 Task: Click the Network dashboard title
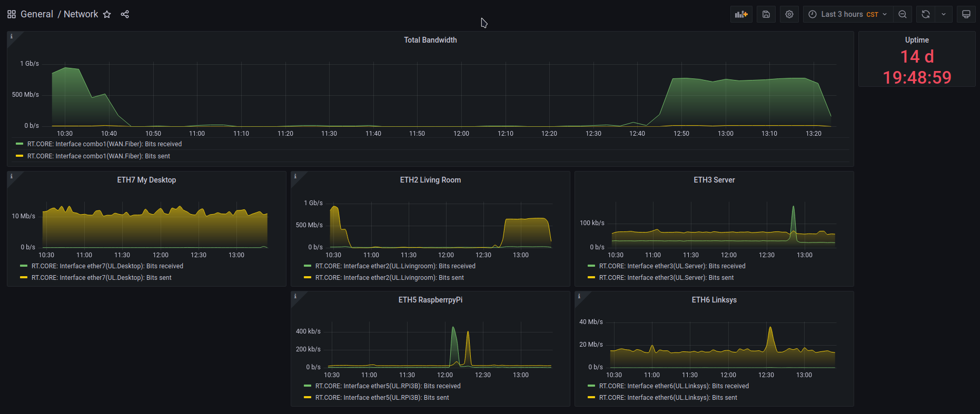click(81, 14)
